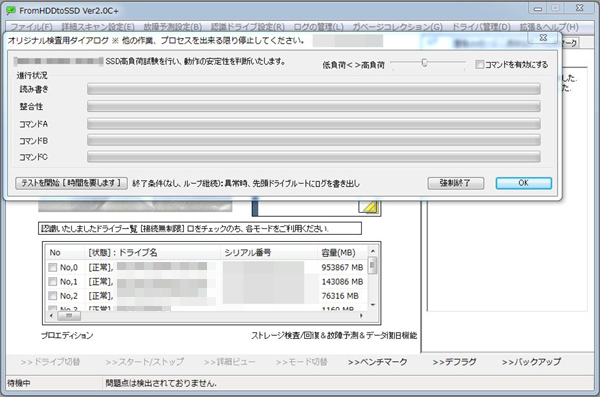Click the 143086 MB capacity cell
This screenshot has width=600, height=397.
(342, 282)
